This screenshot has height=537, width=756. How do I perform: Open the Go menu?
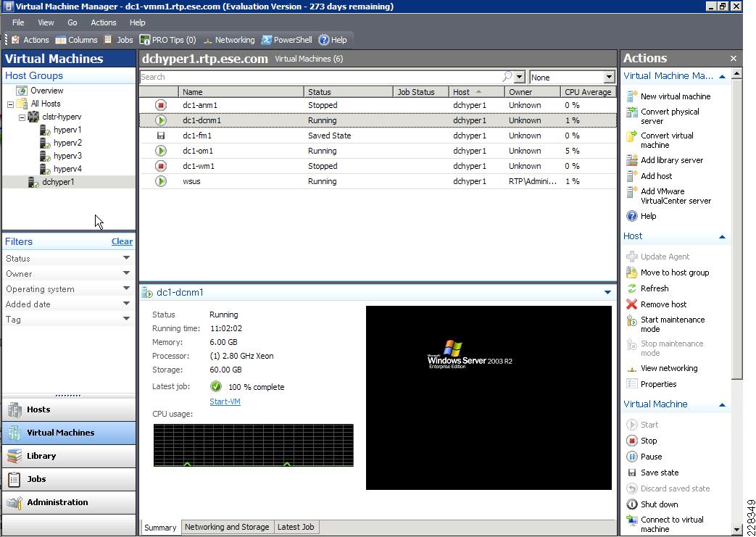pos(72,22)
